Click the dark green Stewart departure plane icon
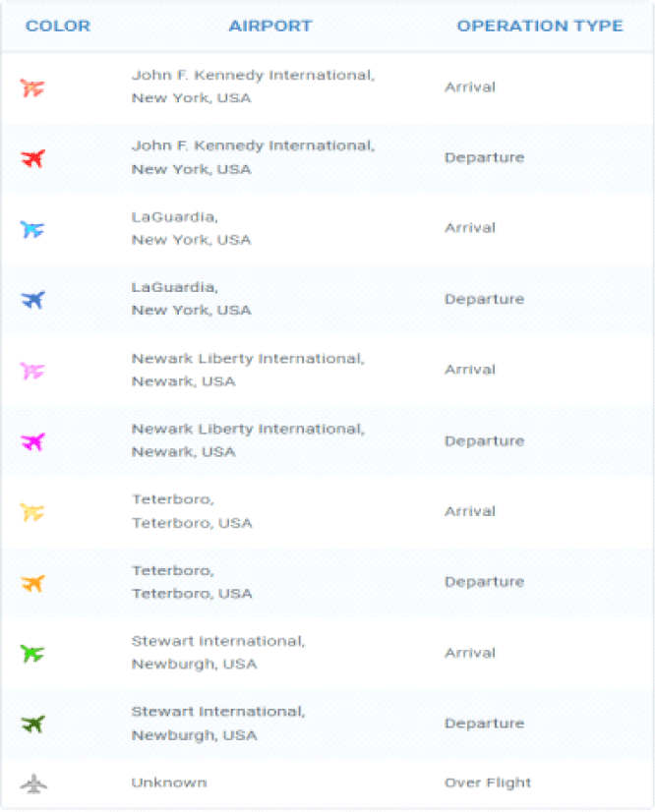This screenshot has width=655, height=812. coord(32,724)
